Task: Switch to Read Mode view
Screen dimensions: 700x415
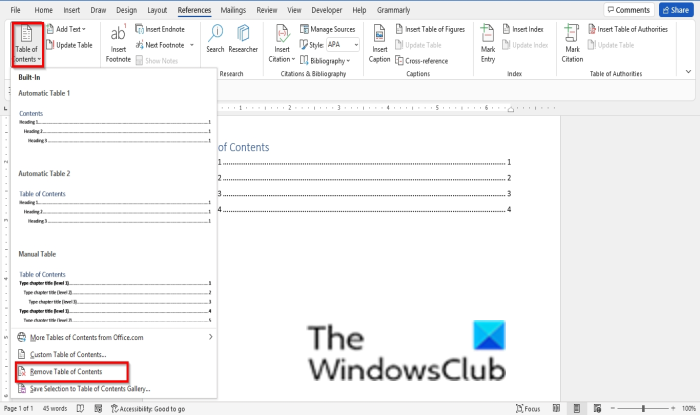Action: (556, 408)
